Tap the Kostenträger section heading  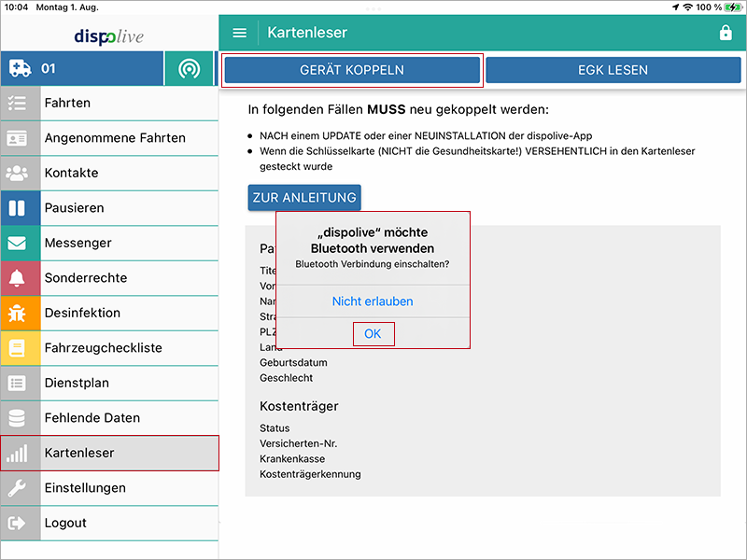coord(299,406)
